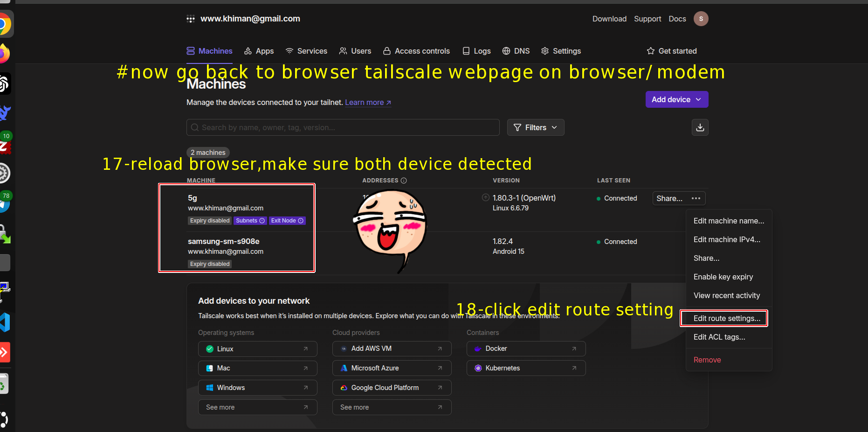This screenshot has width=868, height=432.
Task: Click the Kubernetes logo icon
Action: pos(478,368)
